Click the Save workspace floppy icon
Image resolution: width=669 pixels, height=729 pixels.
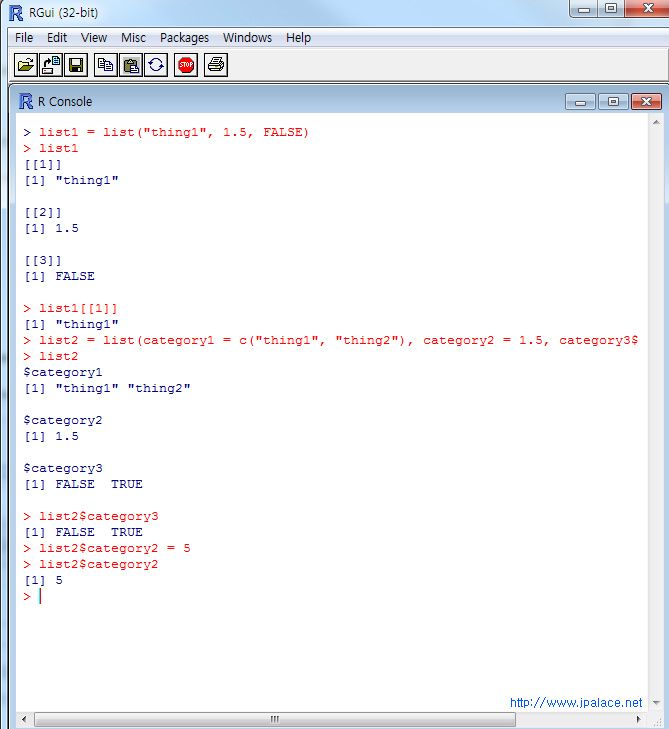75,65
